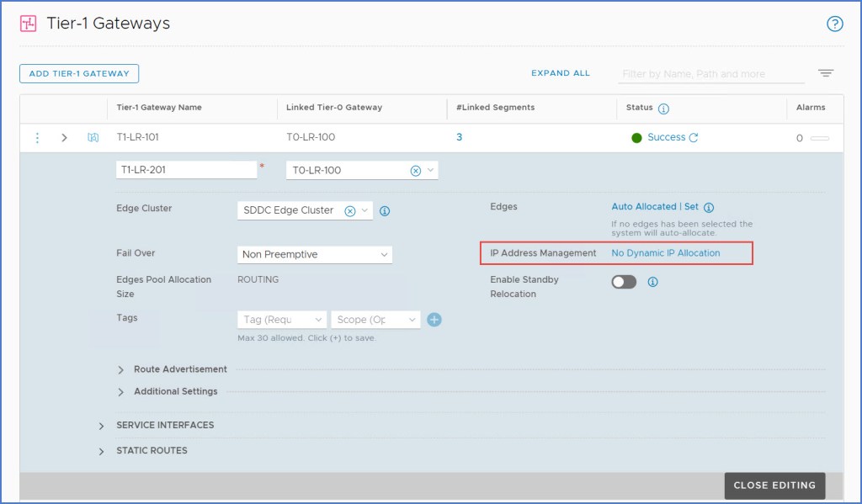Open the three-dot menu for T1-LR-101
This screenshot has width=862, height=504.
(37, 138)
